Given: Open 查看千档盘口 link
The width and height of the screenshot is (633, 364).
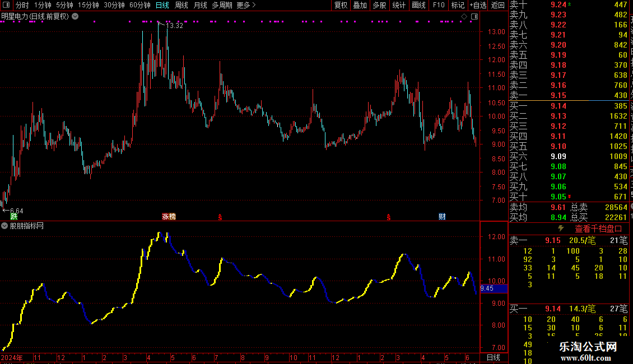Looking at the screenshot, I should pos(598,229).
